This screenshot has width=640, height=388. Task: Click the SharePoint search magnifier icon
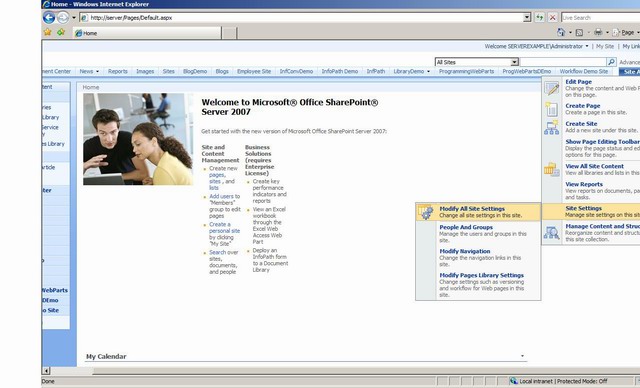point(611,62)
